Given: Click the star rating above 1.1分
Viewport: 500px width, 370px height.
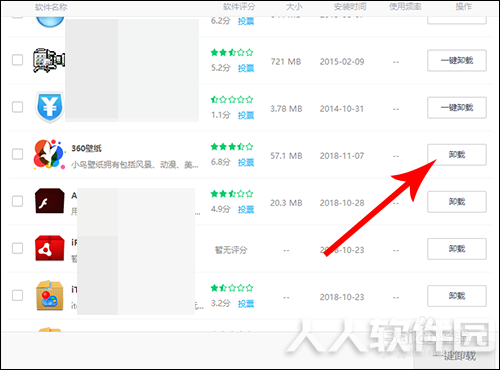Looking at the screenshot, I should pyautogui.click(x=232, y=99).
